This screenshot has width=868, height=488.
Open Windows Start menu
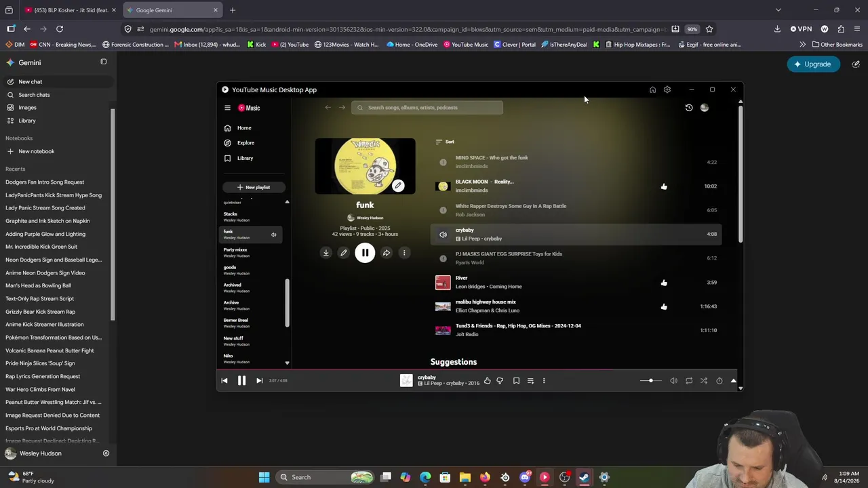click(x=264, y=477)
